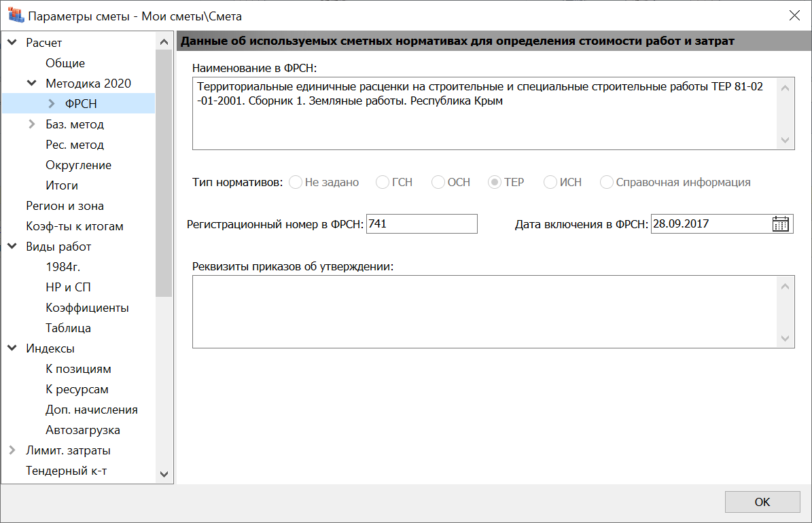Click tree panel scroll up arrow
812x523 pixels.
coord(164,42)
